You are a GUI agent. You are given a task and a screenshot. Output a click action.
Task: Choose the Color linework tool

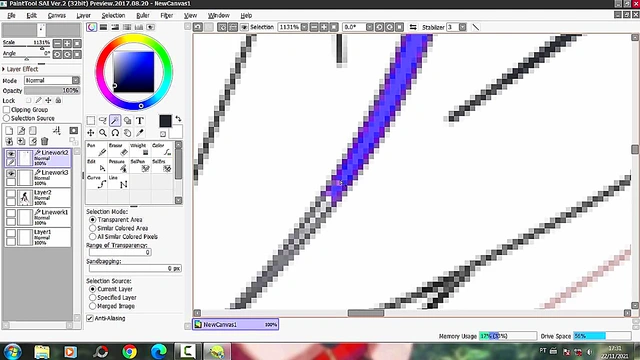tap(162, 149)
